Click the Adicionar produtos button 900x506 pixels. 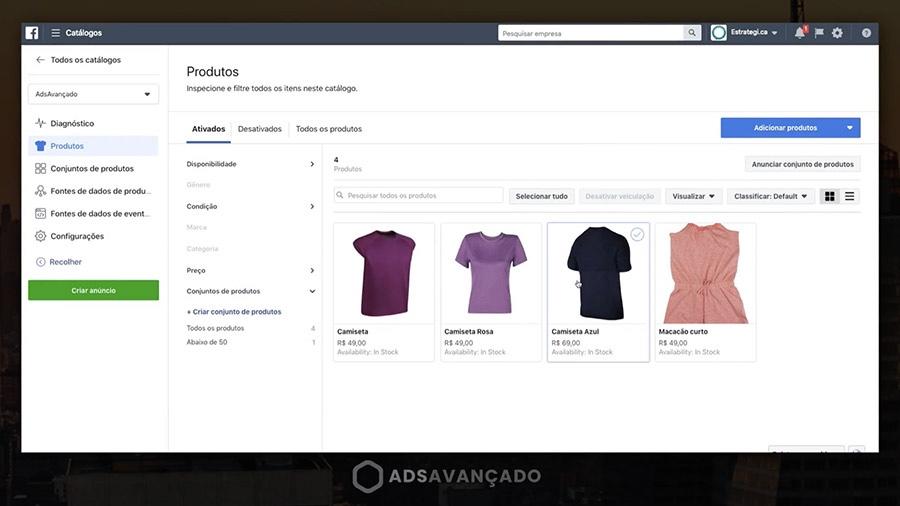[785, 128]
